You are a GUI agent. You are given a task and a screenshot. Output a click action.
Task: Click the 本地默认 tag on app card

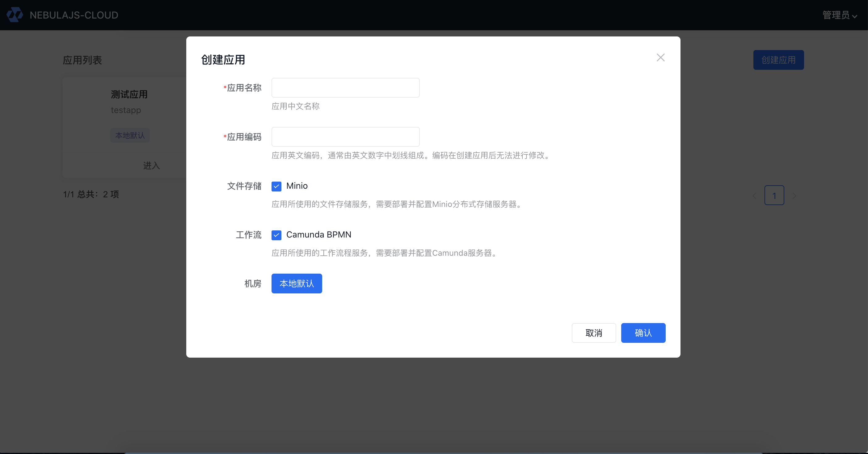[x=130, y=135]
